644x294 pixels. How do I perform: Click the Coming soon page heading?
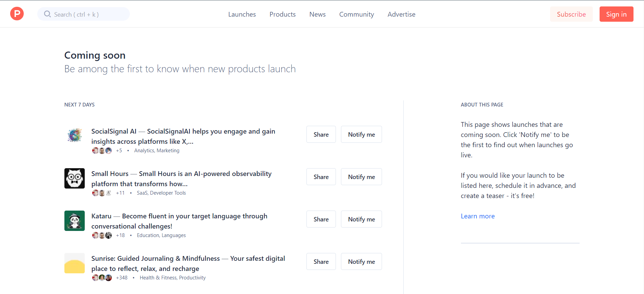[x=95, y=55]
